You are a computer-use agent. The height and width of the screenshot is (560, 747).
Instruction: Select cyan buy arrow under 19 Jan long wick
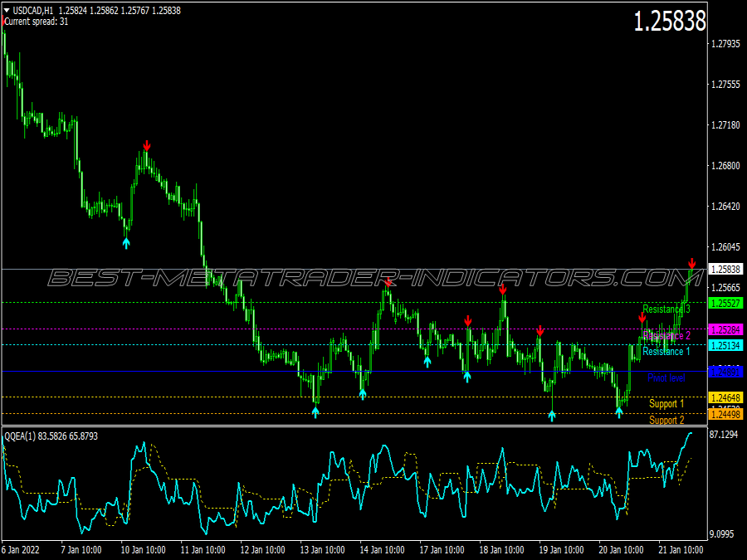tap(552, 416)
